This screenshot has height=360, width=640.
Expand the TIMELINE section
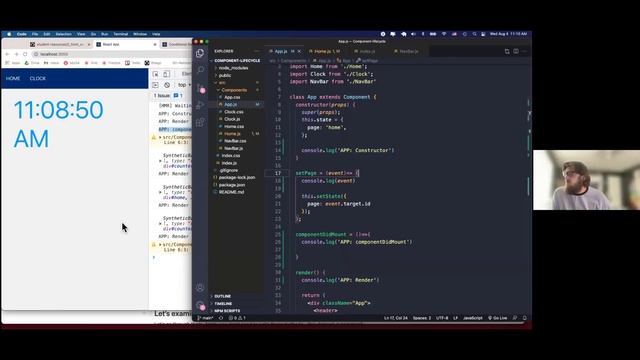223,304
